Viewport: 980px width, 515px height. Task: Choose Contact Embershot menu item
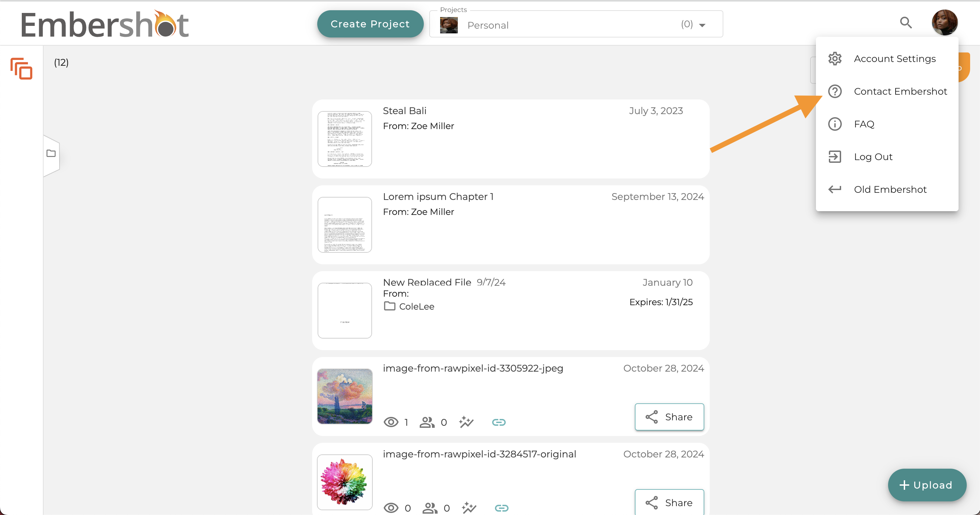[x=900, y=91]
